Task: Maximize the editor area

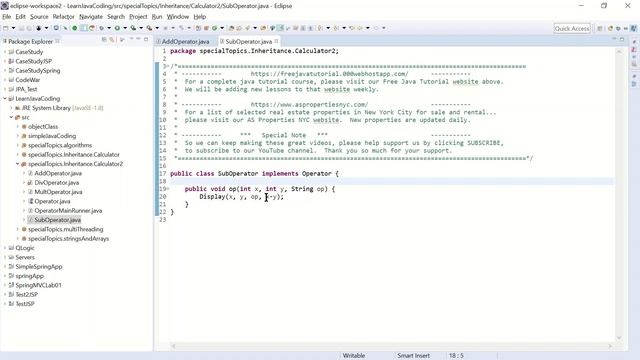Action: coord(622,39)
